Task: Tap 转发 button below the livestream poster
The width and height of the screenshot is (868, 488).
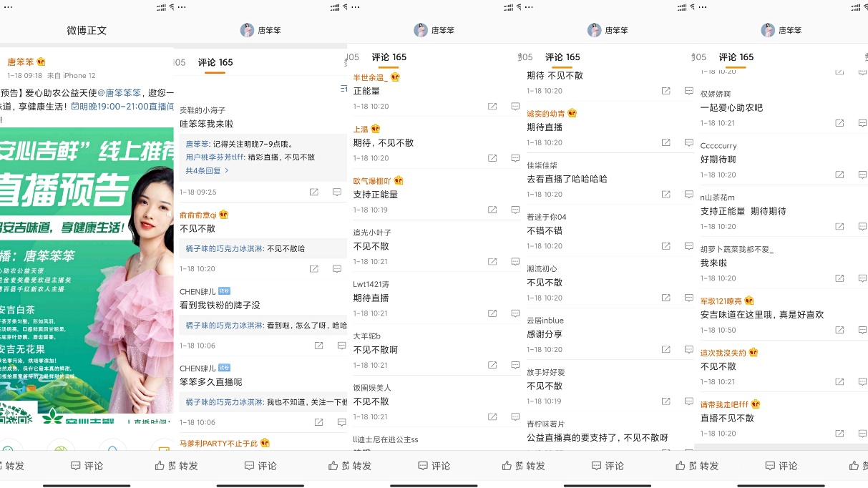Action: click(12, 466)
